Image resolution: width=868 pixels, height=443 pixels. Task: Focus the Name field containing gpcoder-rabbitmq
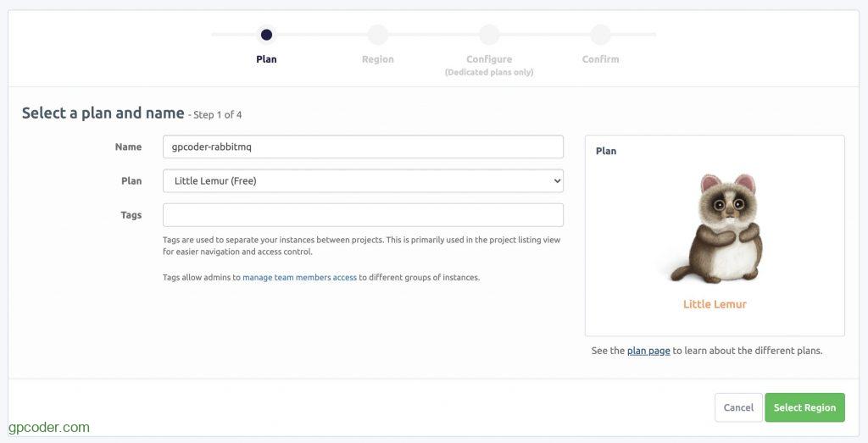point(363,147)
